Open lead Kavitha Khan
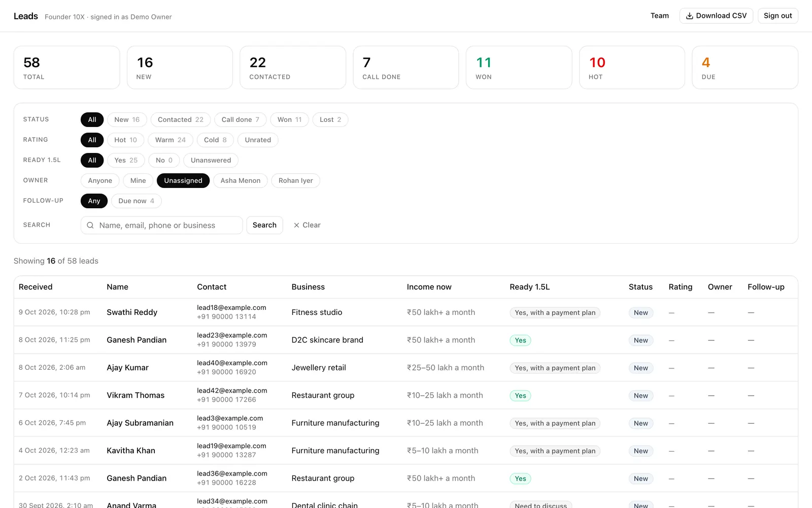The image size is (812, 508). 131,451
